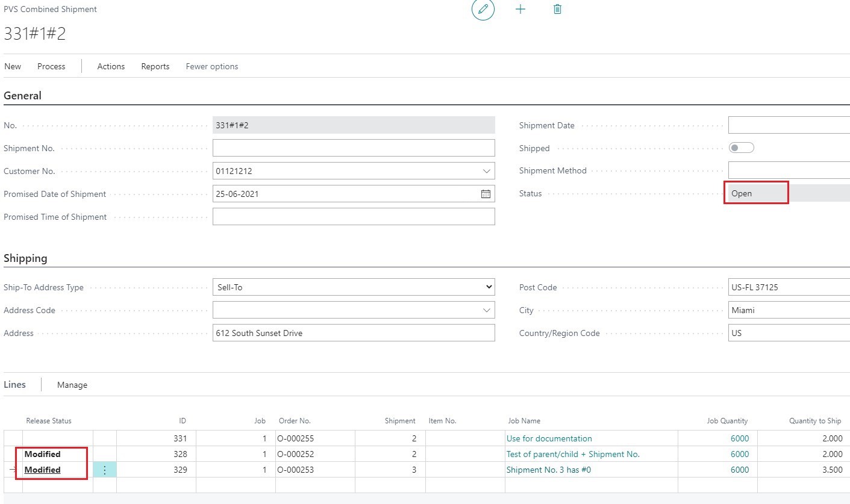Click the Lines section label

(14, 384)
